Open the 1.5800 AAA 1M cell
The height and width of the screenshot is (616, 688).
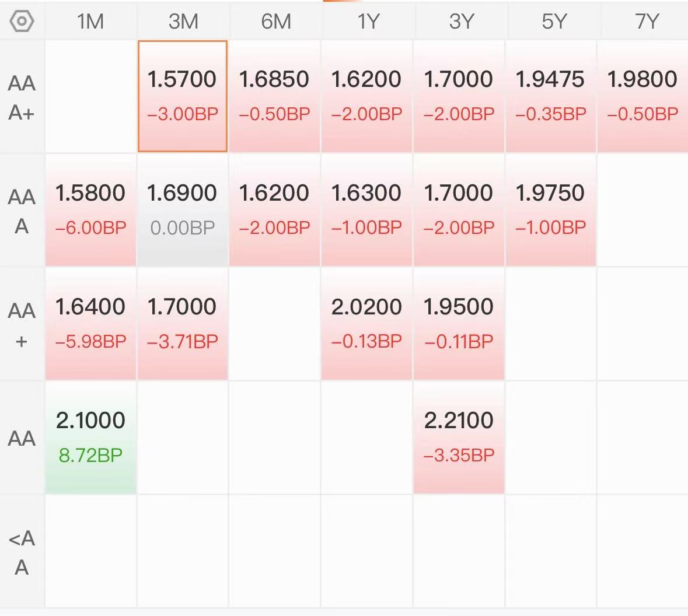point(91,210)
